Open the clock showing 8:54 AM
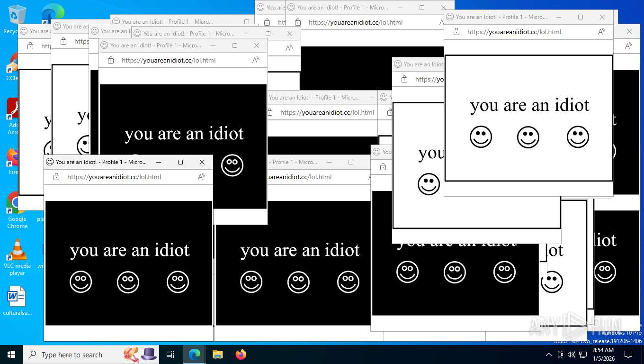644x364 pixels. [603, 355]
